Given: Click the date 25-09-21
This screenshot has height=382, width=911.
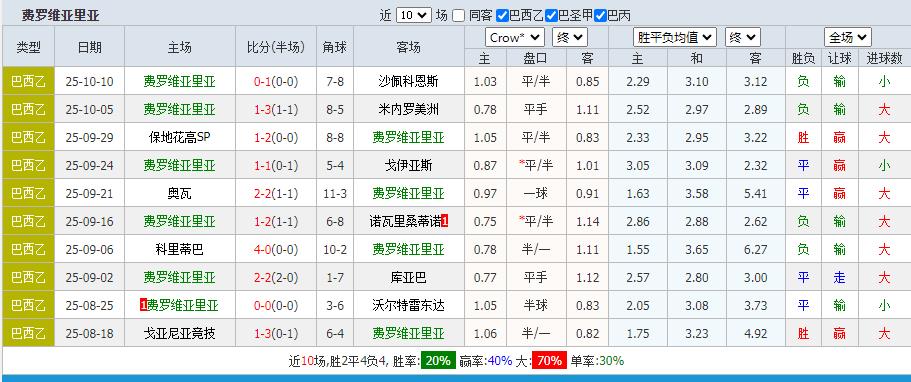Looking at the screenshot, I should [89, 193].
